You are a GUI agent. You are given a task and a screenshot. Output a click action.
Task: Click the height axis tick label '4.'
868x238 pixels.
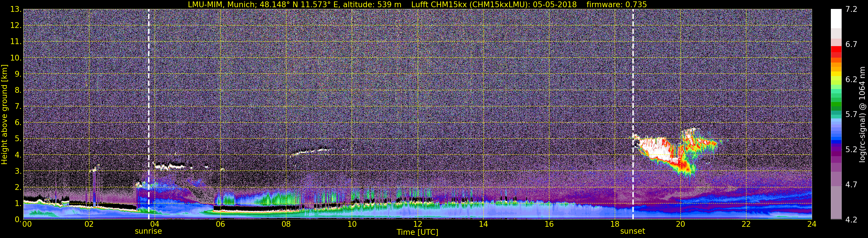point(18,155)
